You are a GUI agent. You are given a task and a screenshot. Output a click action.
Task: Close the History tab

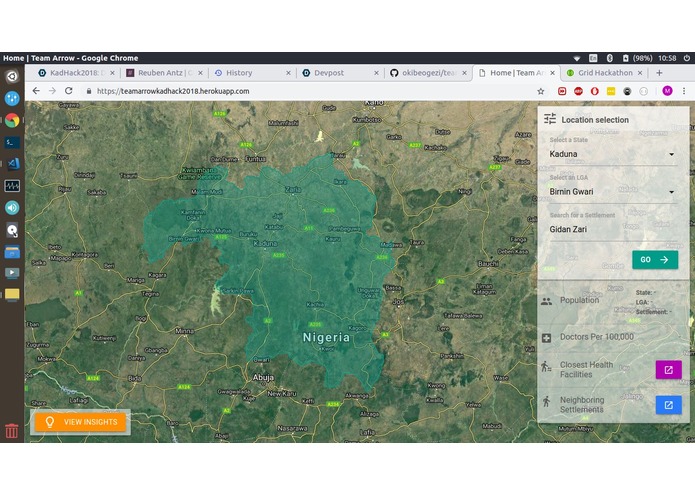click(x=289, y=73)
